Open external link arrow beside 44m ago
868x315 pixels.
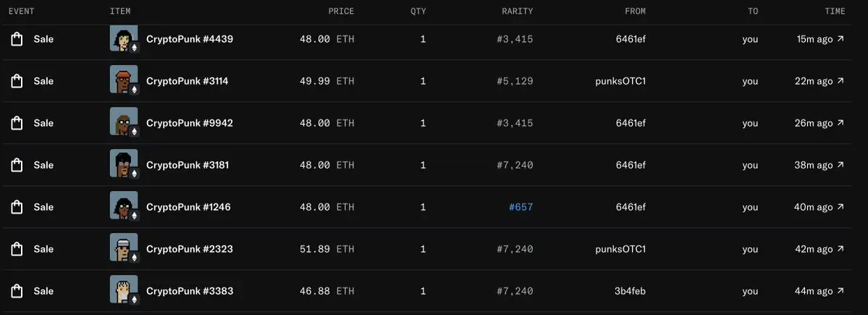pyautogui.click(x=840, y=291)
